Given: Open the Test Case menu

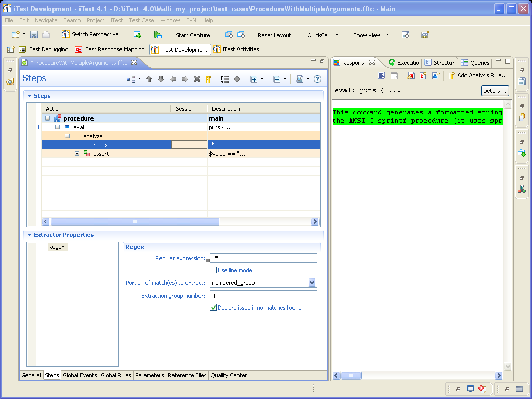Looking at the screenshot, I should (141, 20).
